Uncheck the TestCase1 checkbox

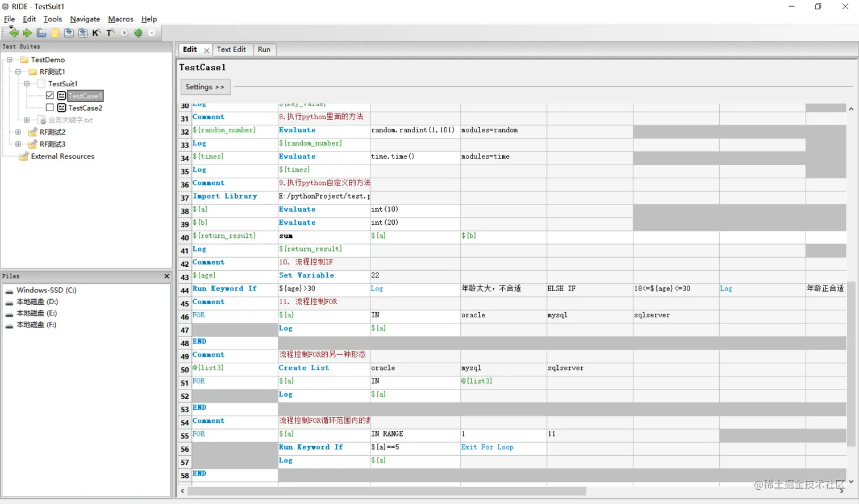pyautogui.click(x=50, y=95)
